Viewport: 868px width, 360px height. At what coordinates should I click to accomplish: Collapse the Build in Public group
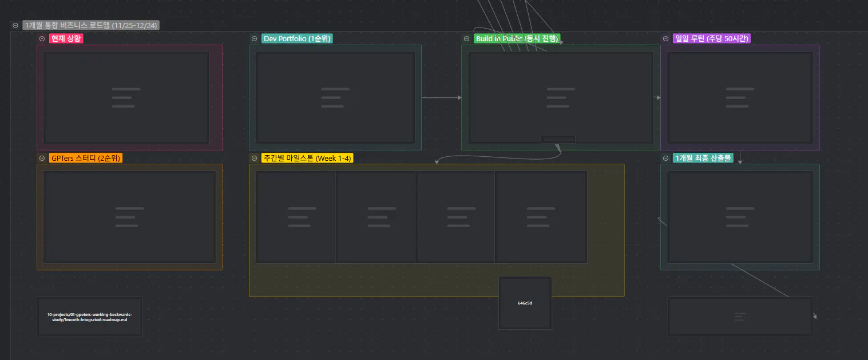(x=466, y=38)
